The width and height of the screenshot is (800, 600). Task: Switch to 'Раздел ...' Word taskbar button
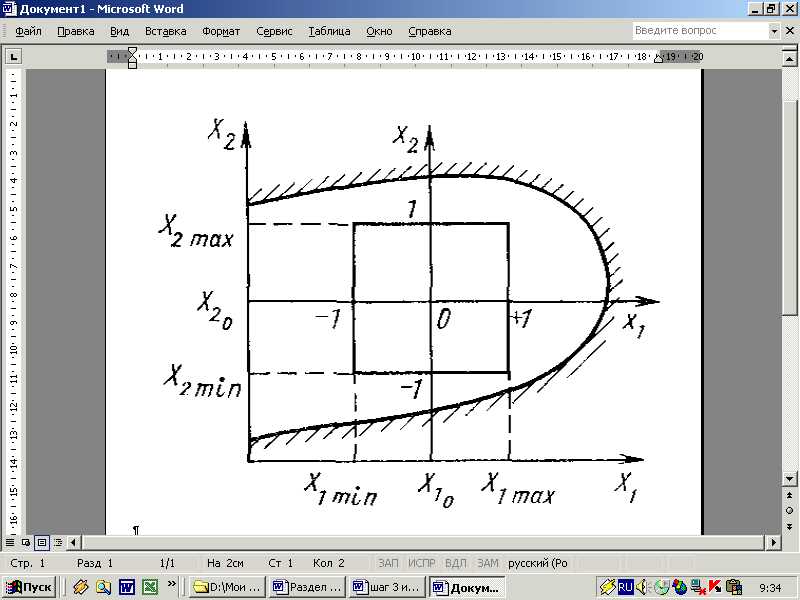(x=307, y=587)
